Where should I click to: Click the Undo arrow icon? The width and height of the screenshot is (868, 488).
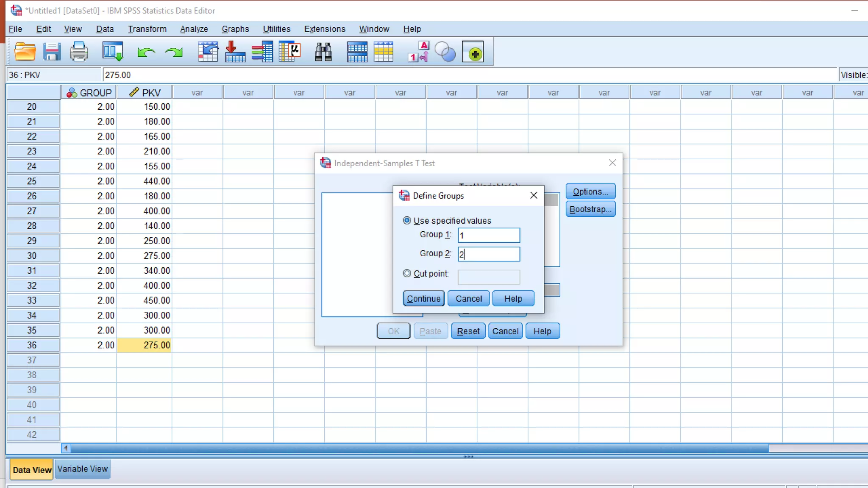click(146, 53)
